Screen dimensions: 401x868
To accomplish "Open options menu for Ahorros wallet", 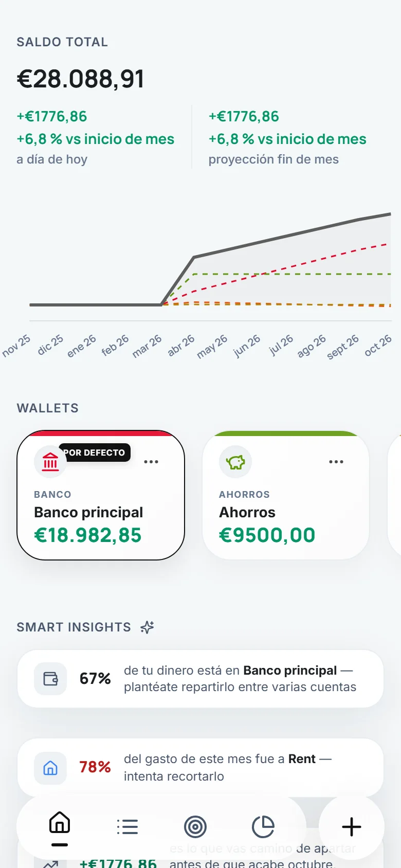I will point(336,462).
